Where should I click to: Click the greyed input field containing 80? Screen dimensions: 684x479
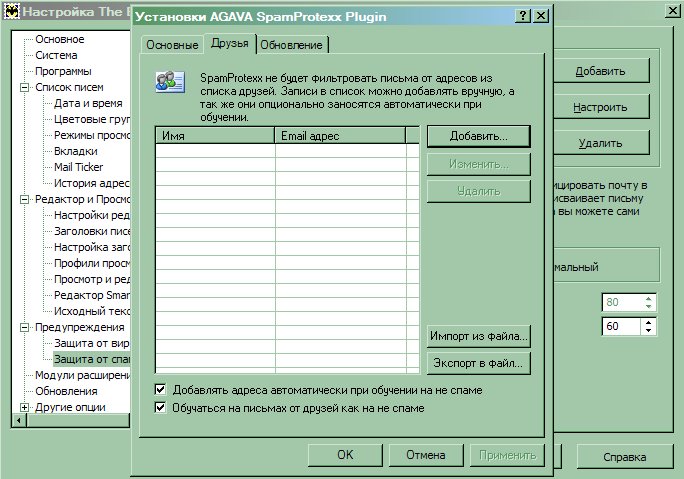point(621,302)
